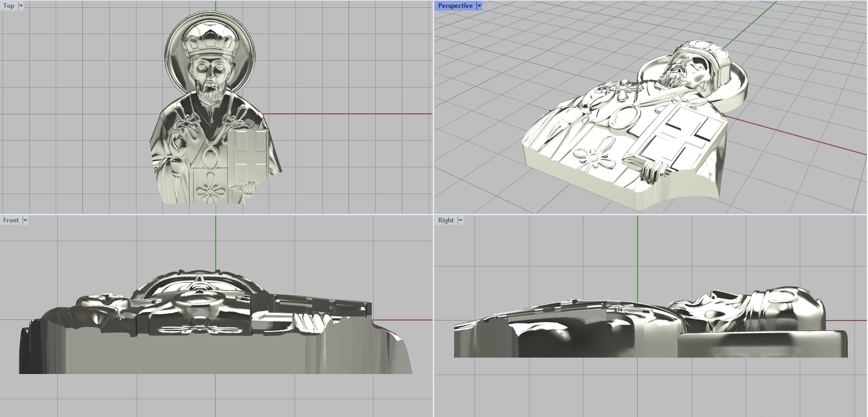The height and width of the screenshot is (417, 868).
Task: Activate the Perspective viewport title
Action: point(455,6)
